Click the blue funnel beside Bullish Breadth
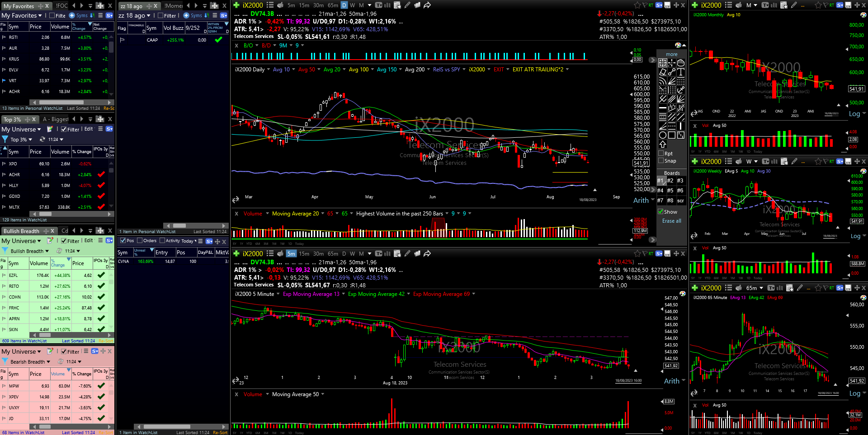Image resolution: width=868 pixels, height=435 pixels. click(5, 251)
